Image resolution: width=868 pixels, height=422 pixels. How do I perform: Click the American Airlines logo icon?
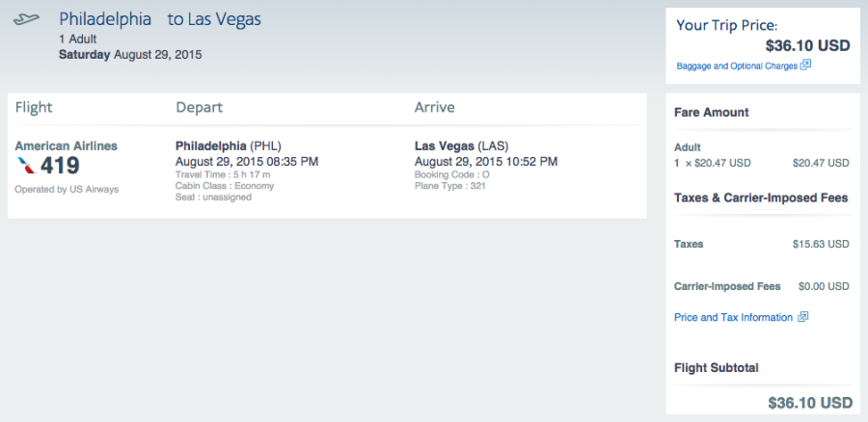coord(26,166)
